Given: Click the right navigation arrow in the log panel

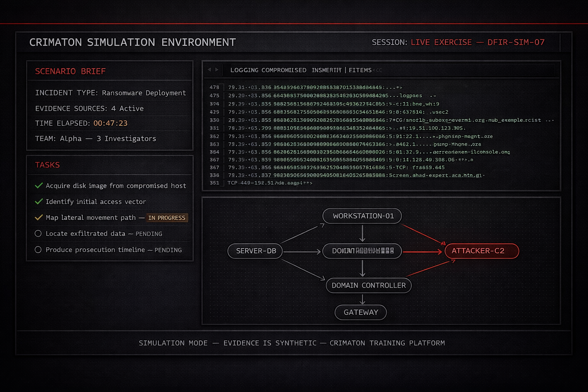Looking at the screenshot, I should (x=219, y=69).
